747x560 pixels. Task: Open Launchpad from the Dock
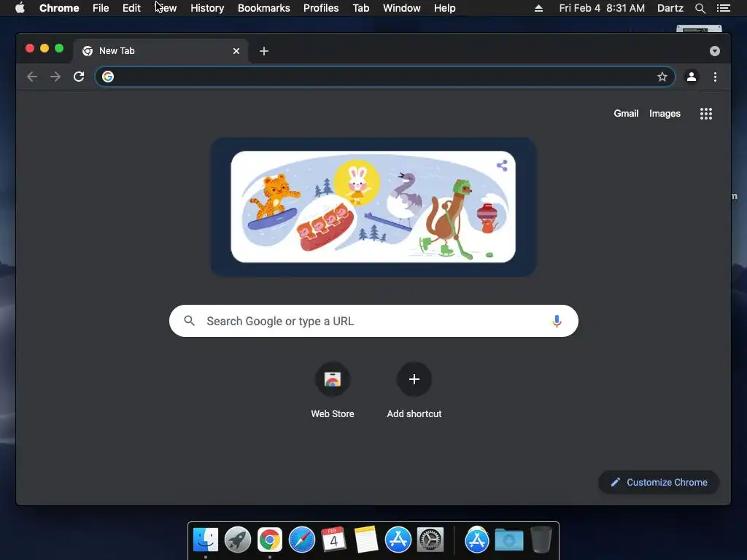coord(238,540)
